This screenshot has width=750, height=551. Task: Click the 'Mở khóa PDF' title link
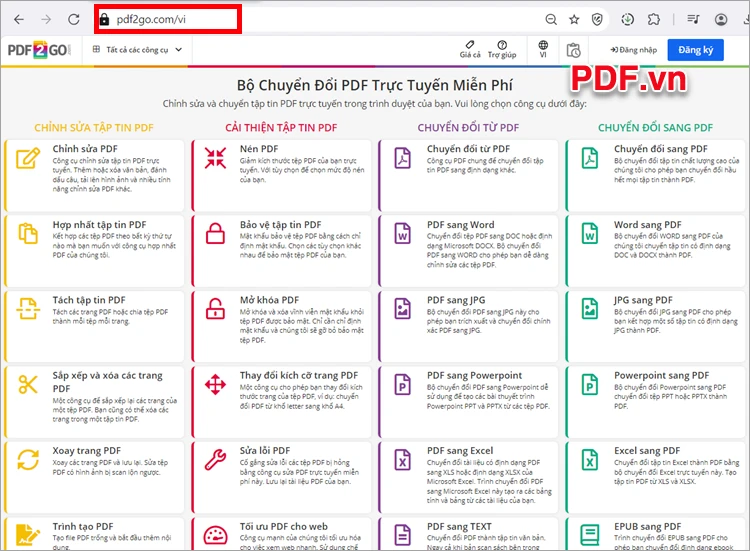click(269, 300)
